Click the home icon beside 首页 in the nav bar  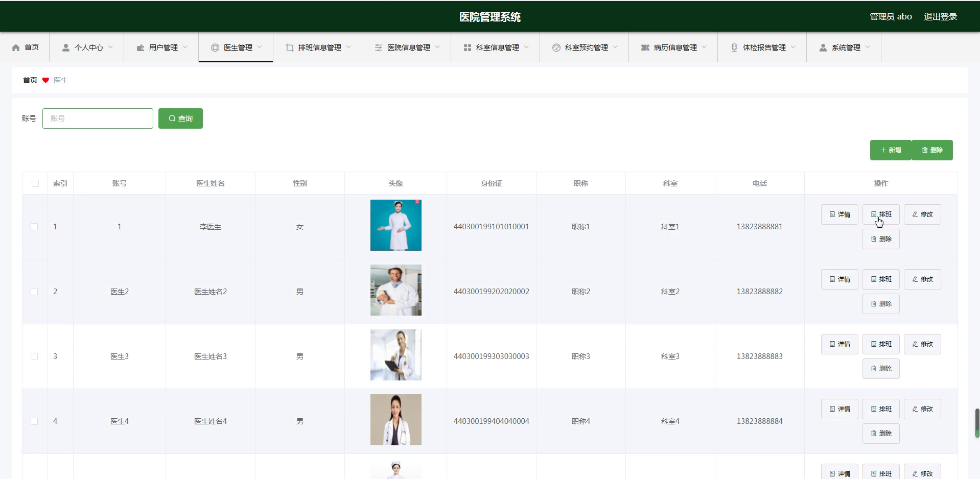click(x=16, y=47)
